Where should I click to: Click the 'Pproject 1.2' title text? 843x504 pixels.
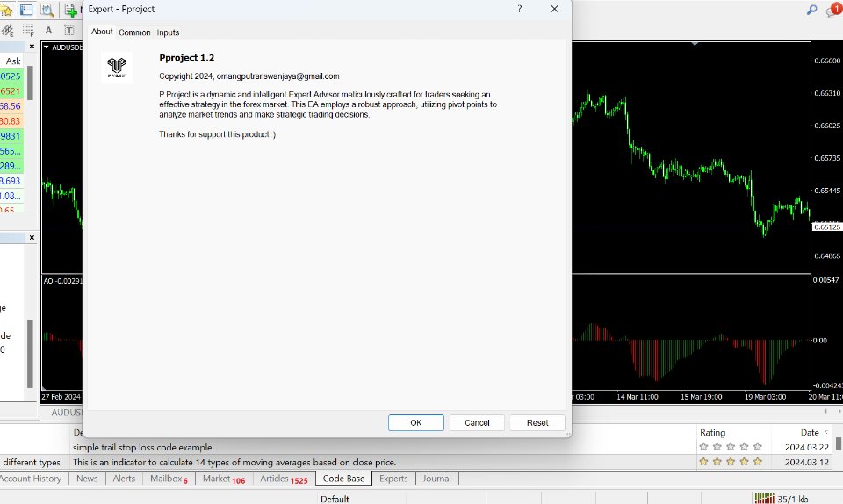pyautogui.click(x=186, y=58)
